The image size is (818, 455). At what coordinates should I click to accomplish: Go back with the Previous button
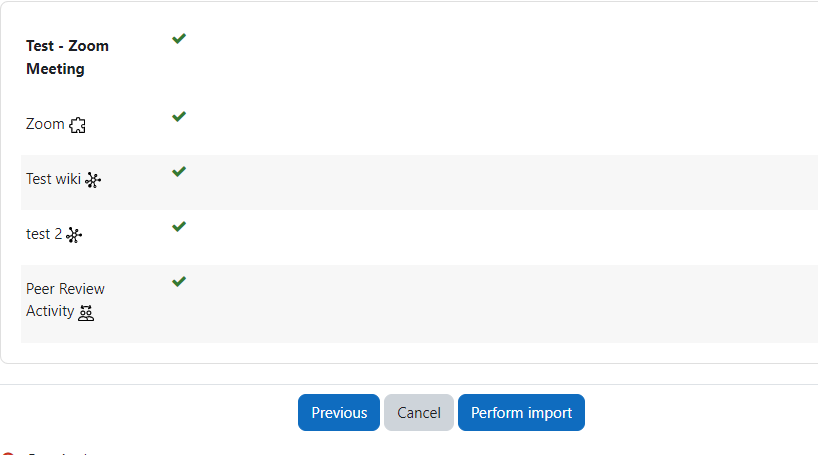[x=339, y=413]
